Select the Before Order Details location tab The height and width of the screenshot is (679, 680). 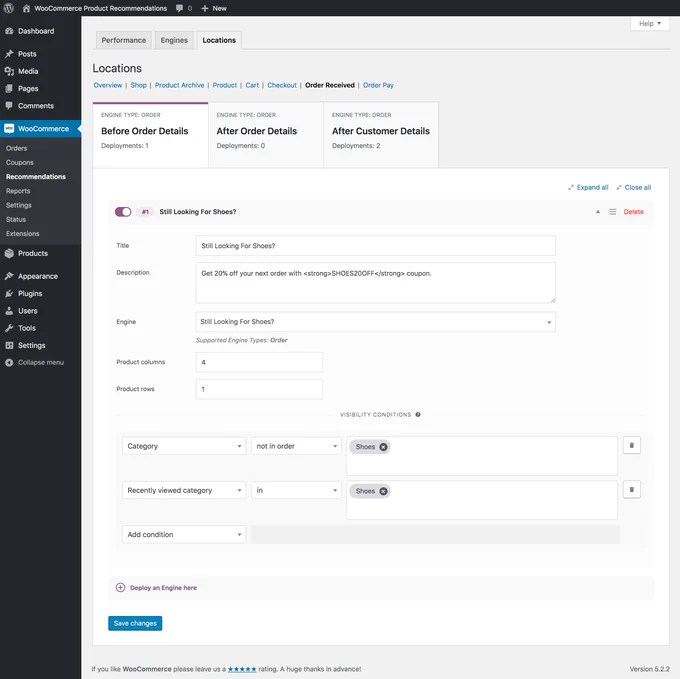pyautogui.click(x=150, y=134)
